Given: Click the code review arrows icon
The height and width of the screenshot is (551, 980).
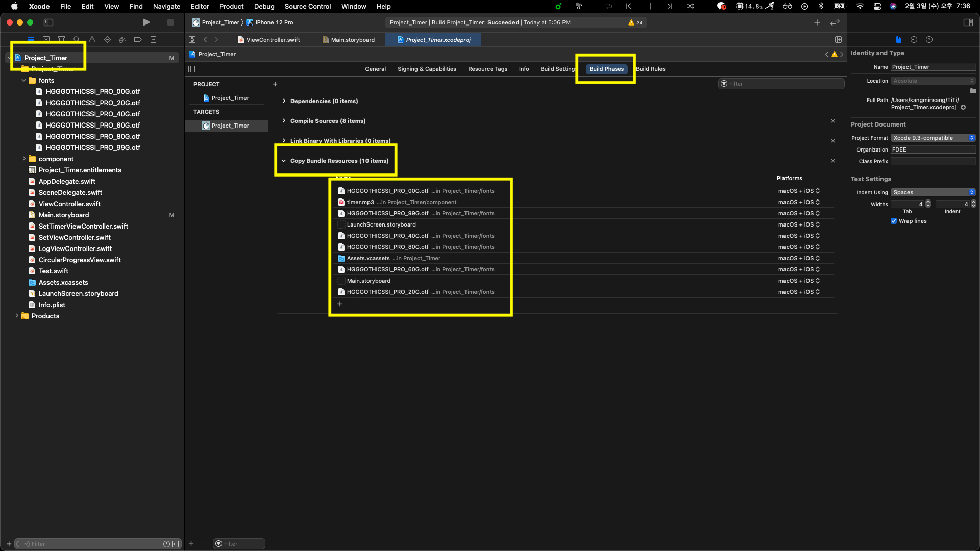Looking at the screenshot, I should 835,22.
